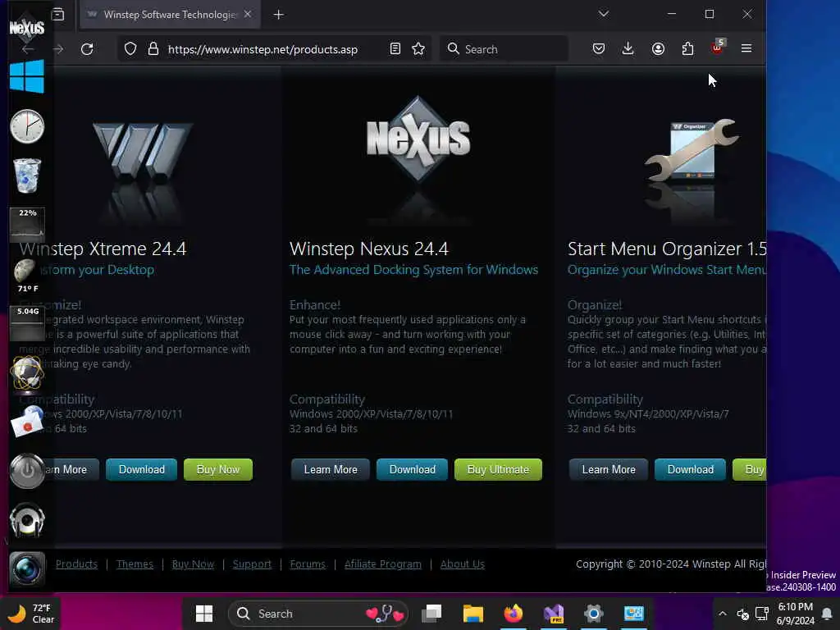Expand the system tray hidden icons chevron
Image resolution: width=840 pixels, height=630 pixels.
(x=722, y=614)
